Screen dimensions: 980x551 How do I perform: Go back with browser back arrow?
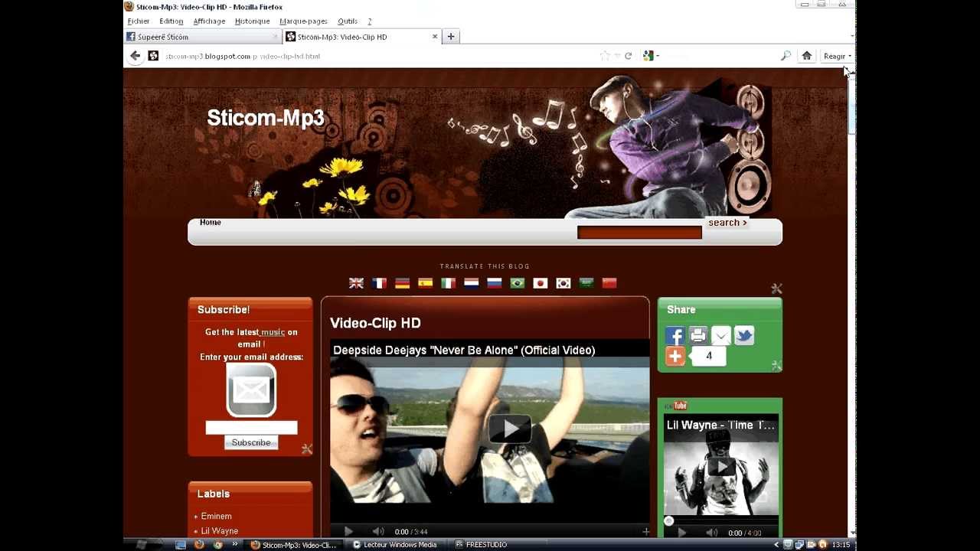point(135,56)
